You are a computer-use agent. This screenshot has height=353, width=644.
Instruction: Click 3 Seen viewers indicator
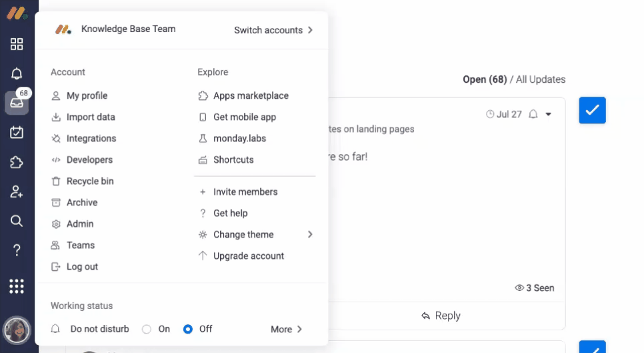(535, 288)
